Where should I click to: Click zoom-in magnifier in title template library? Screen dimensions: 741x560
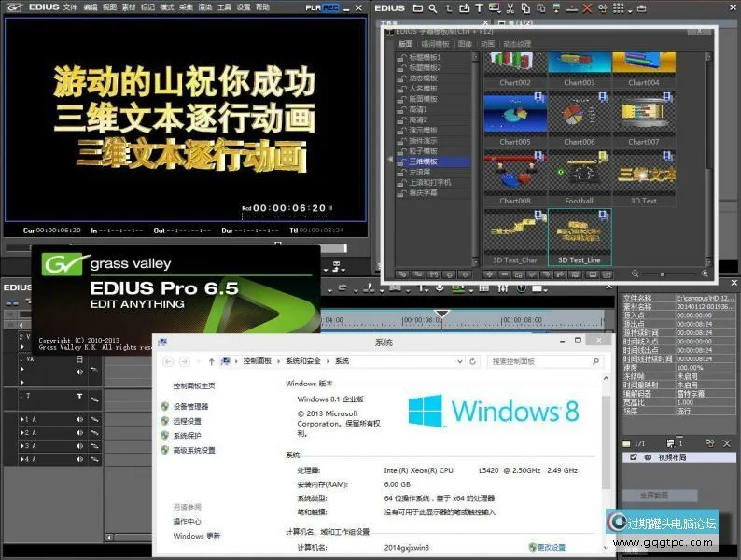coord(705,273)
